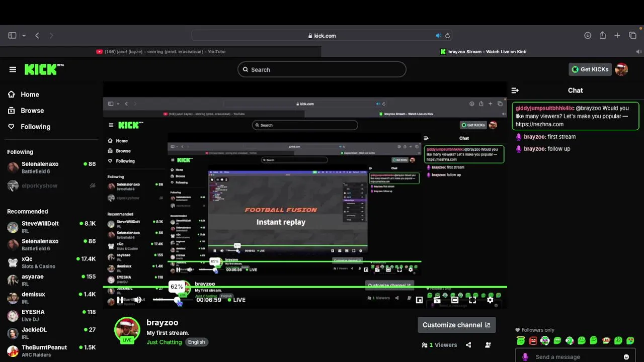
Task: Insert the last heart-eyes emote
Action: click(630, 340)
